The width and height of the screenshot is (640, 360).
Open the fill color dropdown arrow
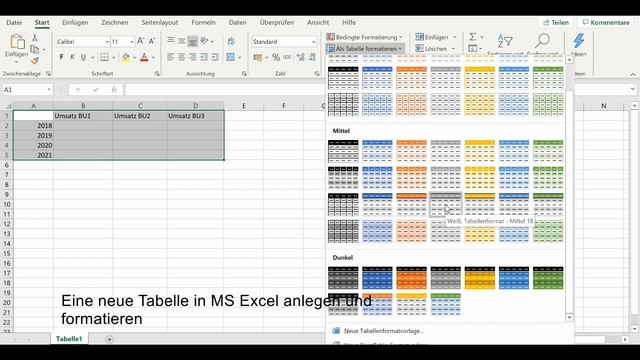click(135, 58)
